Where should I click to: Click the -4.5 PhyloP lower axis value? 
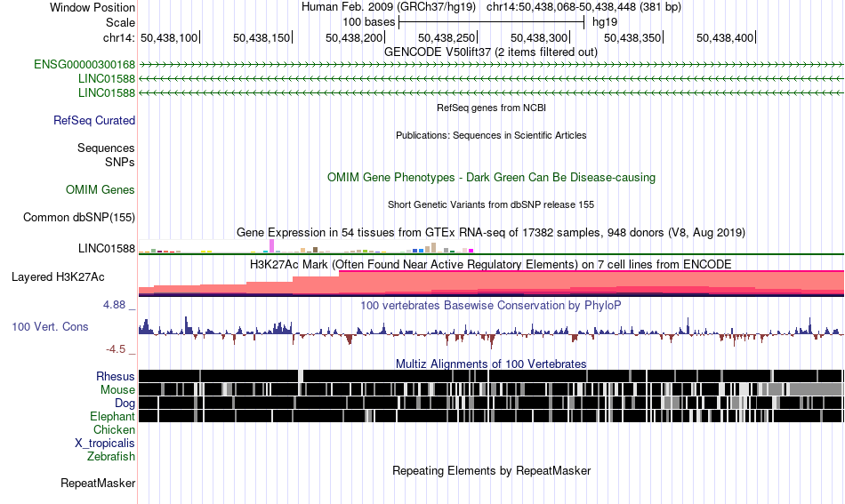[116, 349]
